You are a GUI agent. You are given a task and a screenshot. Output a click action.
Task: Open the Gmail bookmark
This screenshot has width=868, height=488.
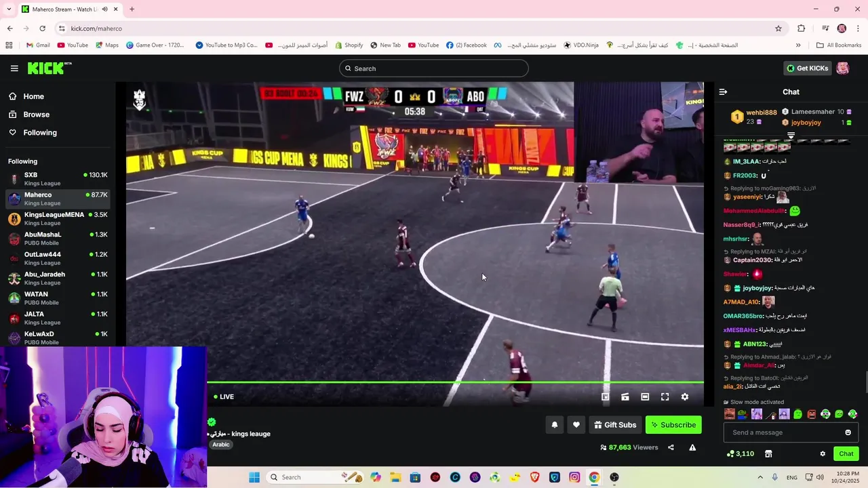[37, 45]
